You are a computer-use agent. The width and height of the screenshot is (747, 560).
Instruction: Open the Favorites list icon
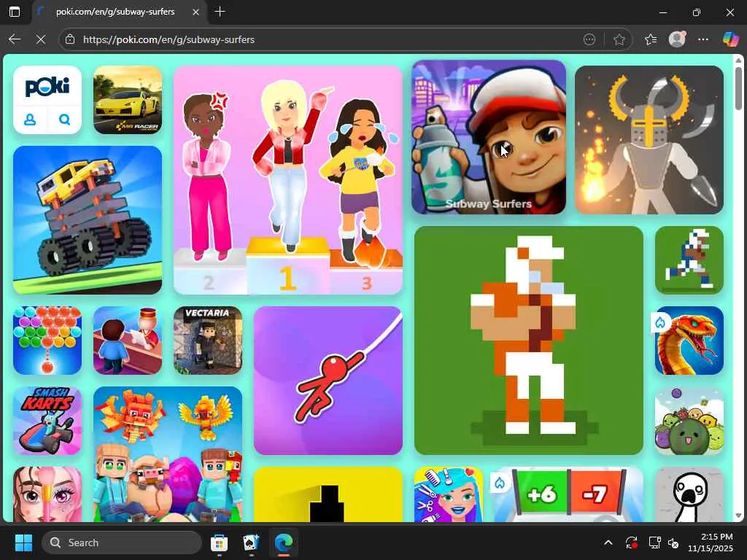(651, 39)
